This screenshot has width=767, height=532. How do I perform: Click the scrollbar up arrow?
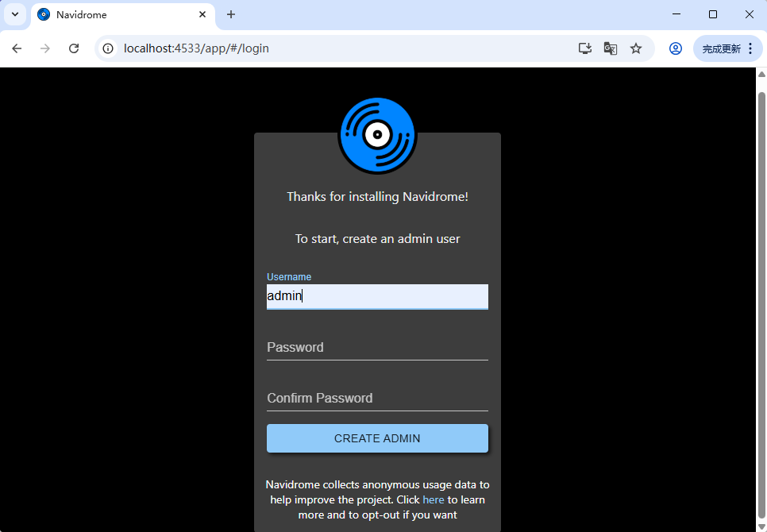761,75
